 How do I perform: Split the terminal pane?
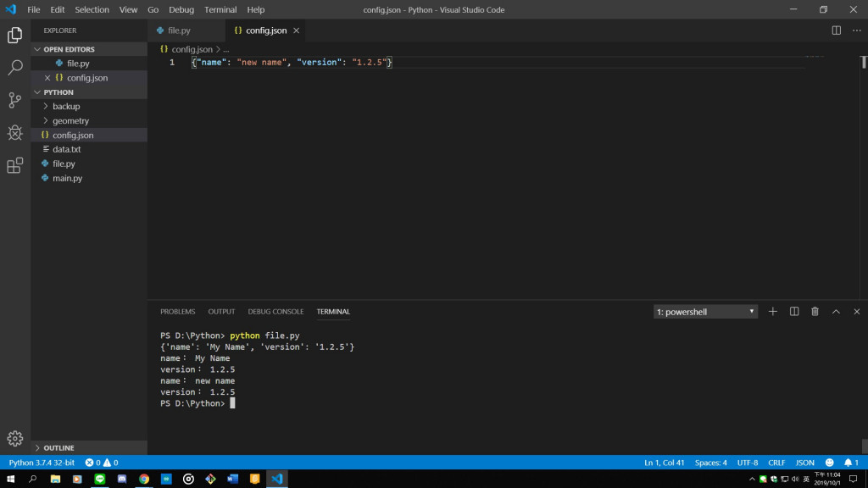[x=793, y=312]
